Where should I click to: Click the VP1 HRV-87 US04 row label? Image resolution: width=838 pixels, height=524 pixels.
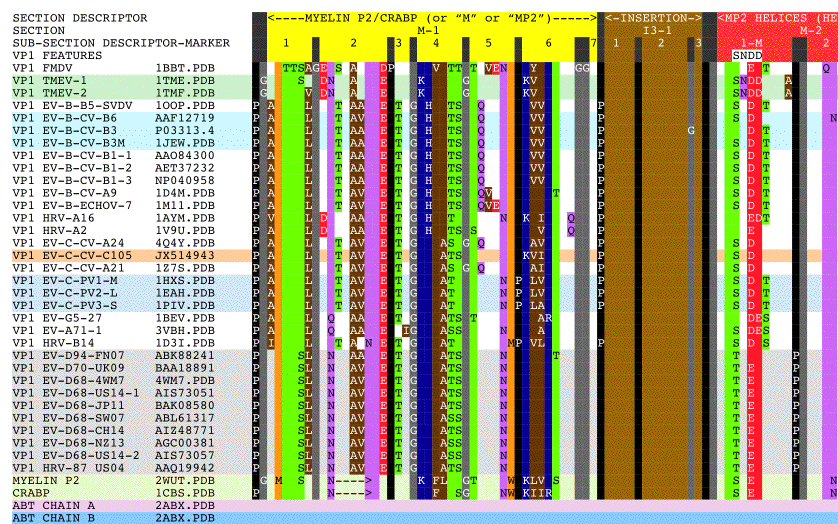coord(68,467)
